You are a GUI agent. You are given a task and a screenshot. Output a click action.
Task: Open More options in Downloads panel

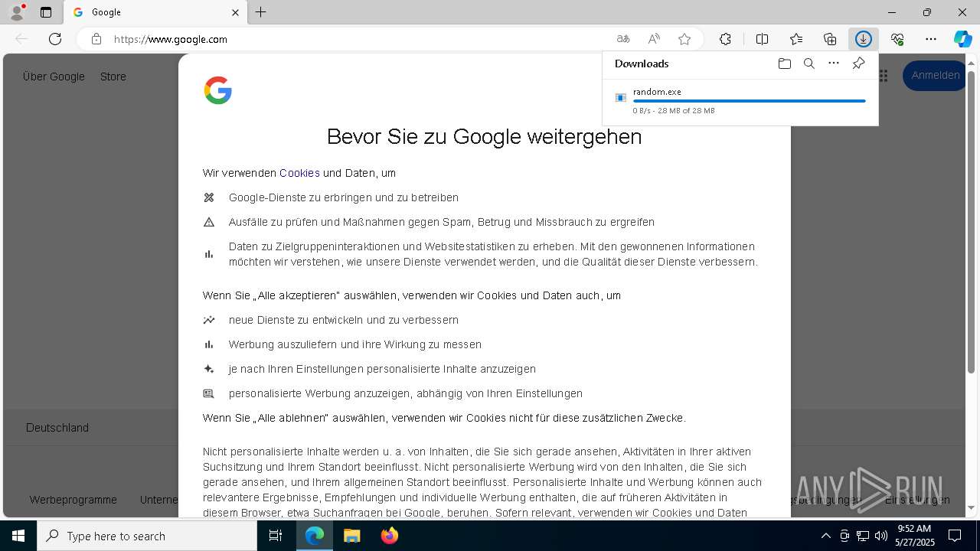pos(834,64)
